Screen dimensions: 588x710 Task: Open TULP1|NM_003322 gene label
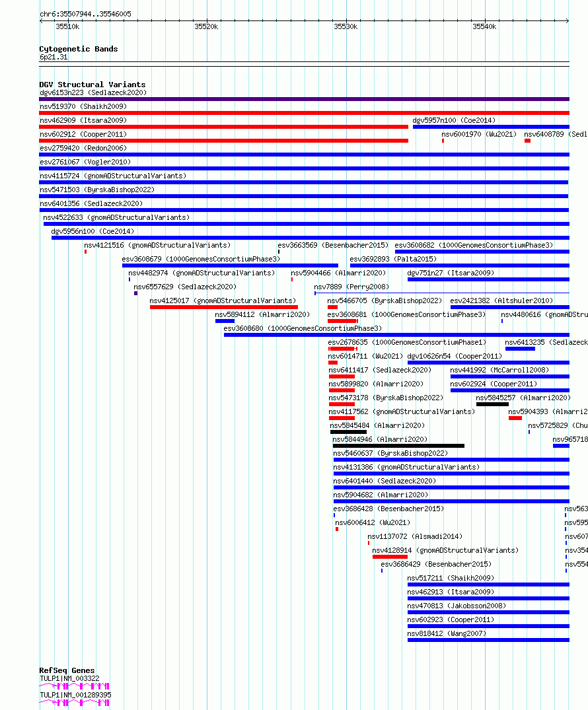[x=70, y=678]
